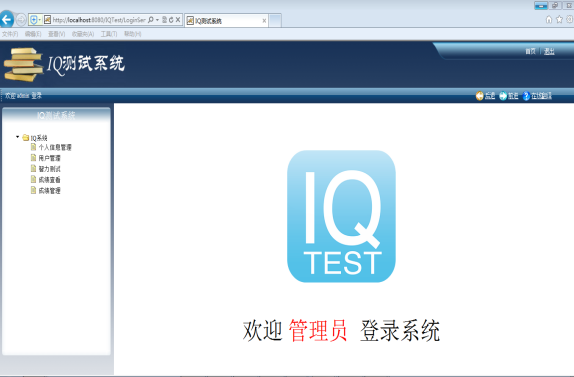Open the 工具(T) menu
574x377 pixels.
pyautogui.click(x=109, y=34)
